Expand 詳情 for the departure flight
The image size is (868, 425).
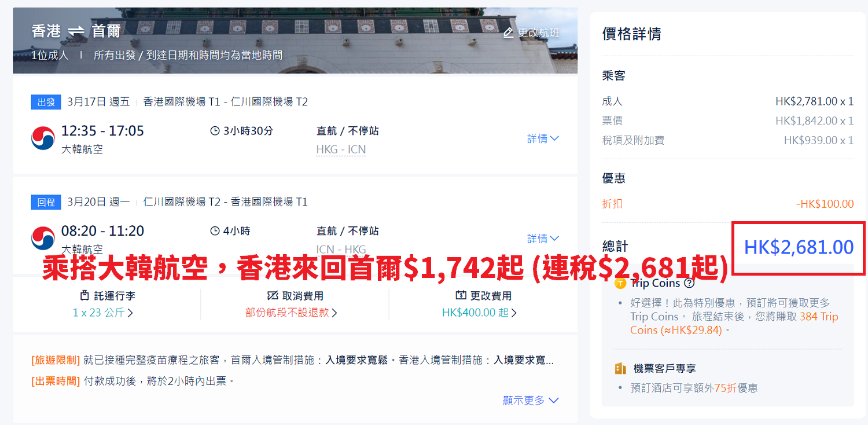point(543,138)
